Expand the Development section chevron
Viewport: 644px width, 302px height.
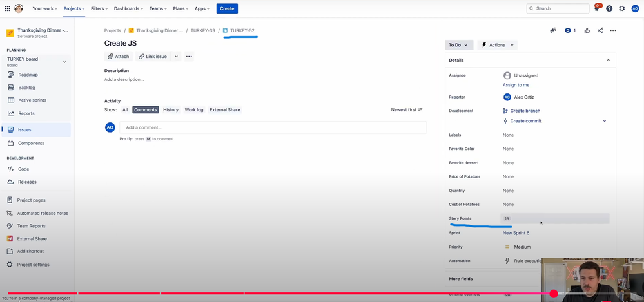tap(605, 121)
